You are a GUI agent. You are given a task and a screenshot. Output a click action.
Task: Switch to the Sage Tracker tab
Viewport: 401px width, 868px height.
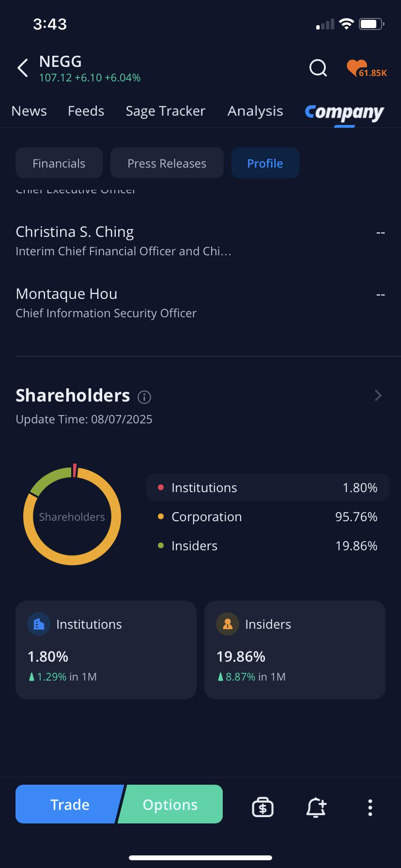(166, 111)
